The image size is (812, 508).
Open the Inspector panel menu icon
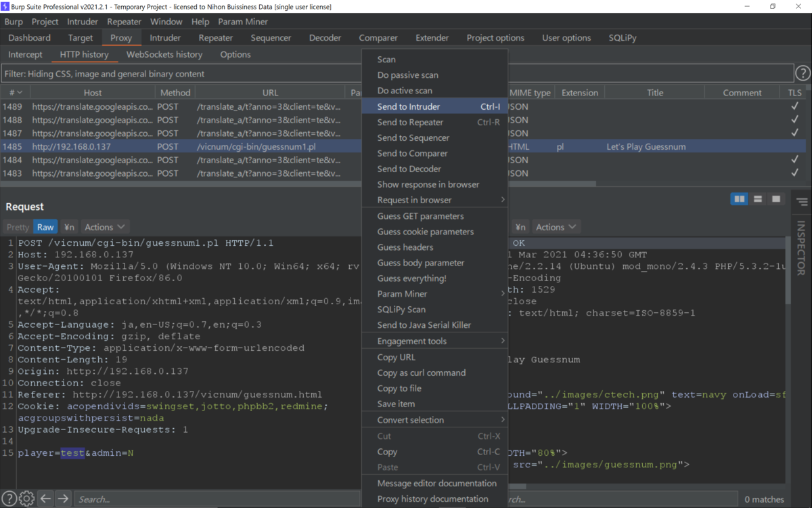(802, 202)
